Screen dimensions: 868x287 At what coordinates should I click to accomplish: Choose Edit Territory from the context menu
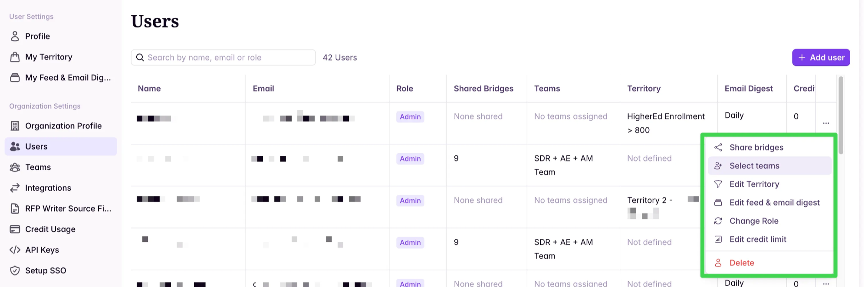[769, 184]
